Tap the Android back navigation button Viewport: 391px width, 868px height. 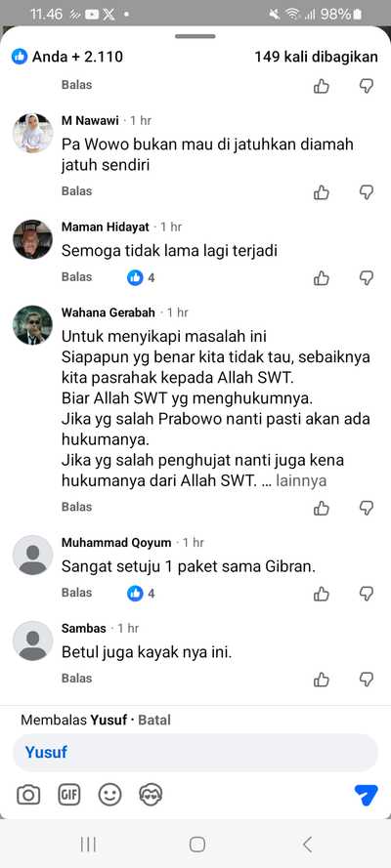(307, 845)
